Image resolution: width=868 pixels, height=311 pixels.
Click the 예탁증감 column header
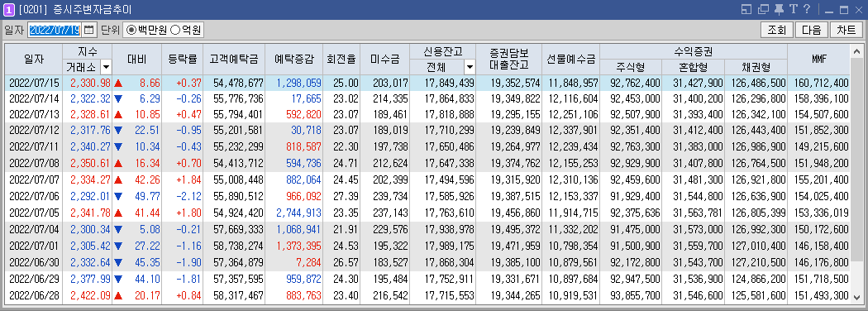[x=293, y=60]
